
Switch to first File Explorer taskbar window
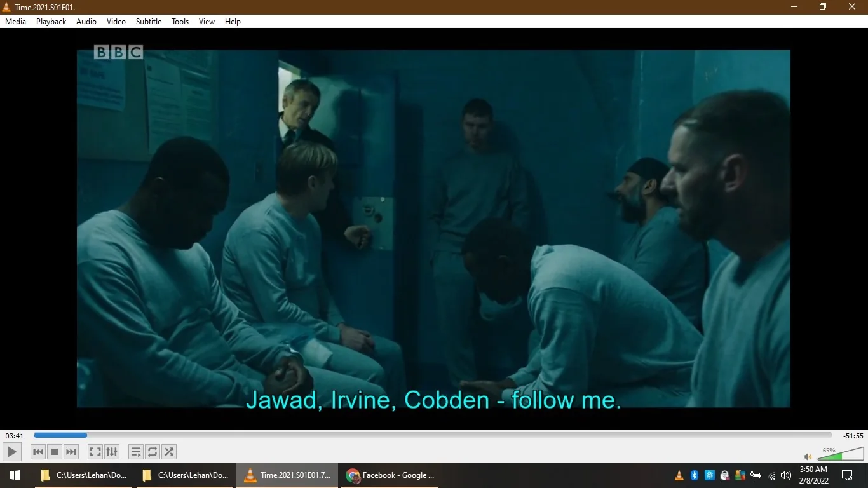(x=83, y=475)
